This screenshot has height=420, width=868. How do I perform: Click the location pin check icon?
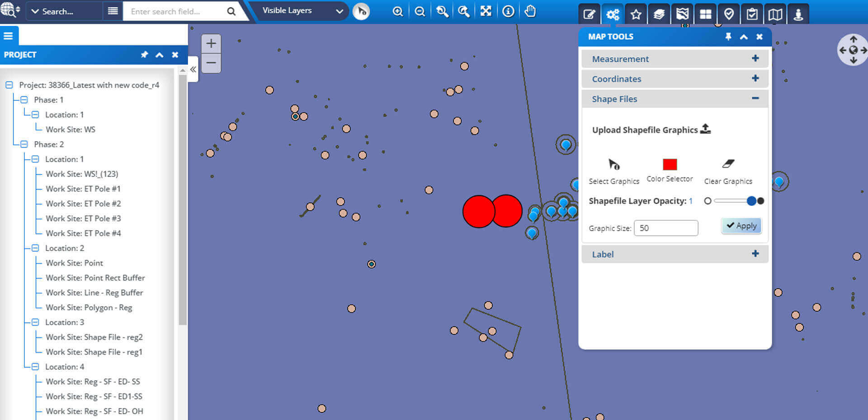(729, 14)
